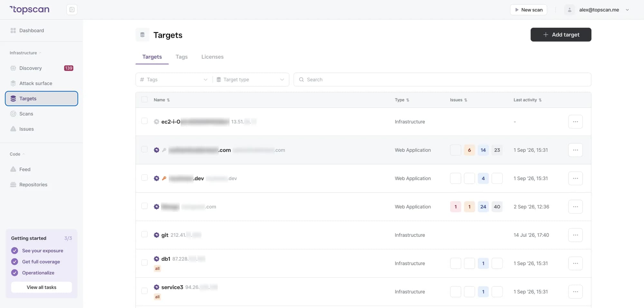Open the Feed page under Code

click(42, 169)
